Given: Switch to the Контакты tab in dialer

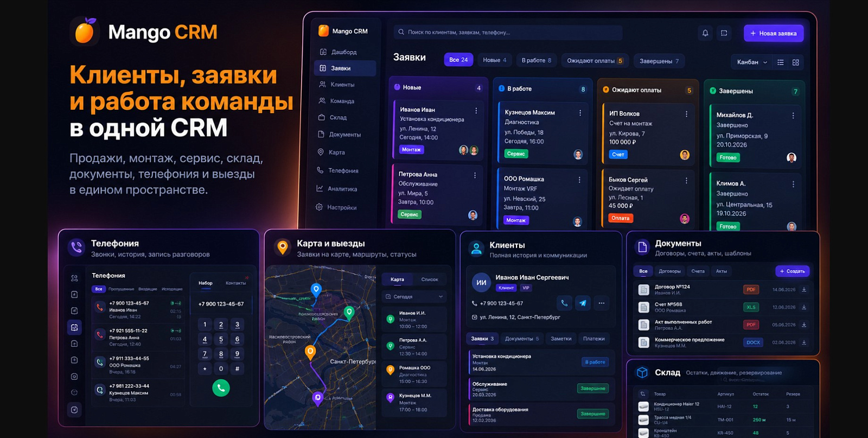Looking at the screenshot, I should (x=235, y=283).
